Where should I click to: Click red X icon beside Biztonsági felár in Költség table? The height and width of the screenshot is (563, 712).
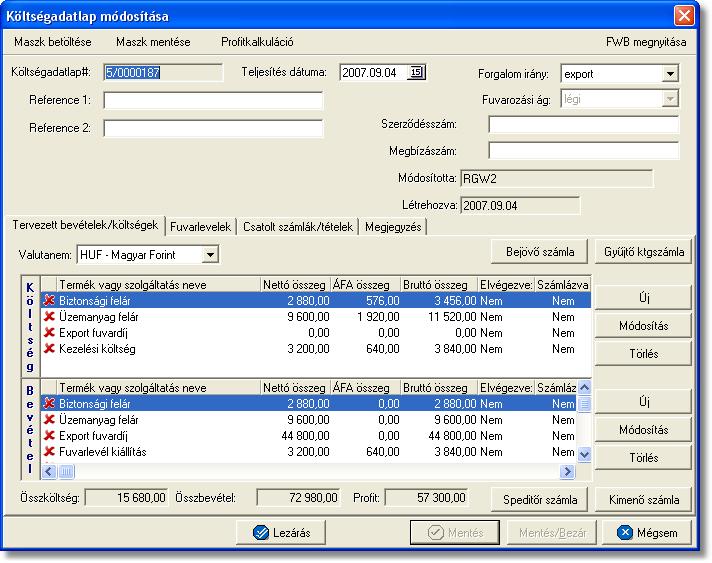click(49, 301)
